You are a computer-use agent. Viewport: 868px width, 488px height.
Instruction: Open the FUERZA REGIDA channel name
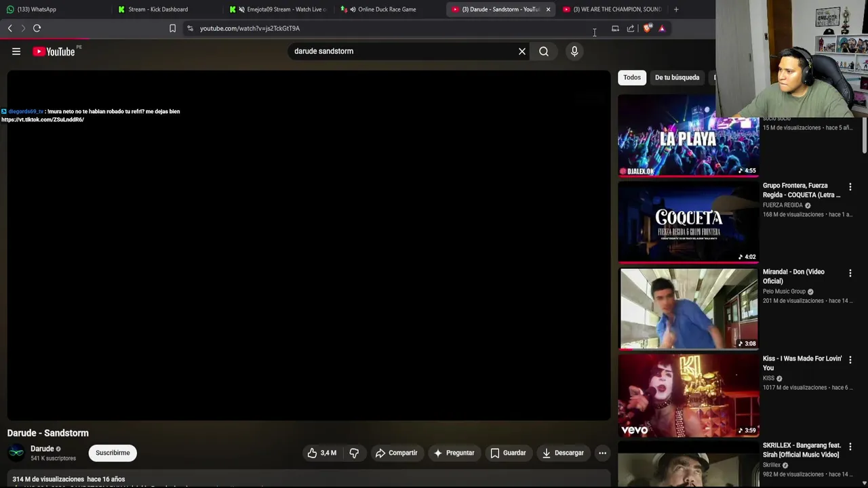pos(783,205)
